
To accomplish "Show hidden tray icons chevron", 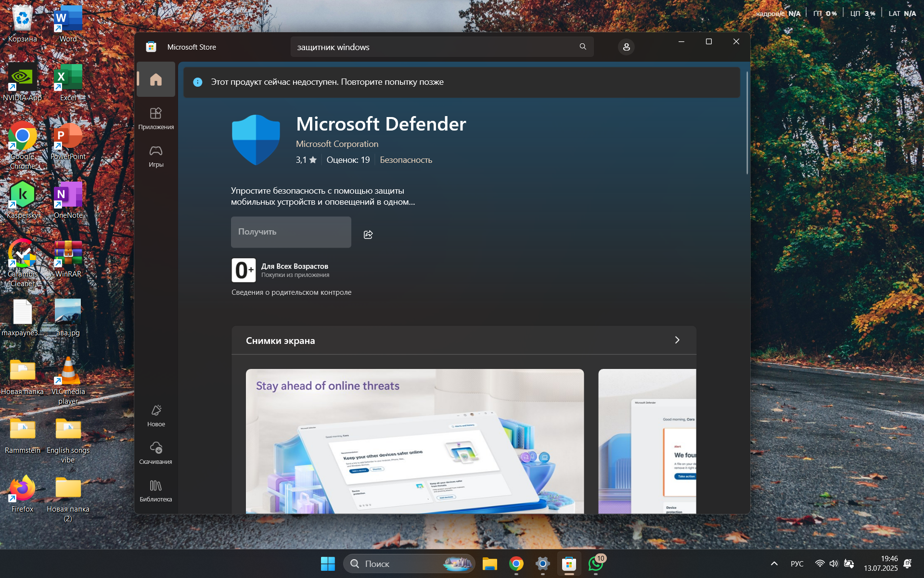I will click(774, 564).
